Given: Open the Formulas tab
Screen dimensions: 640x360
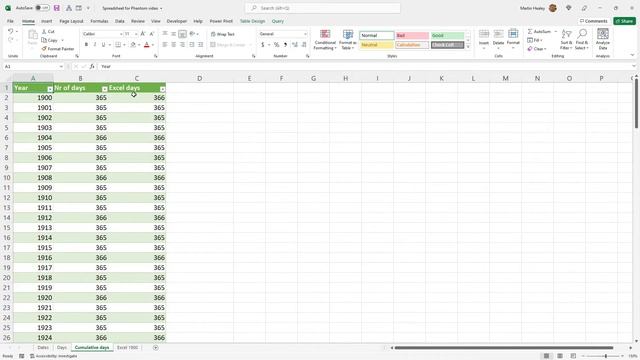Looking at the screenshot, I should 99,21.
